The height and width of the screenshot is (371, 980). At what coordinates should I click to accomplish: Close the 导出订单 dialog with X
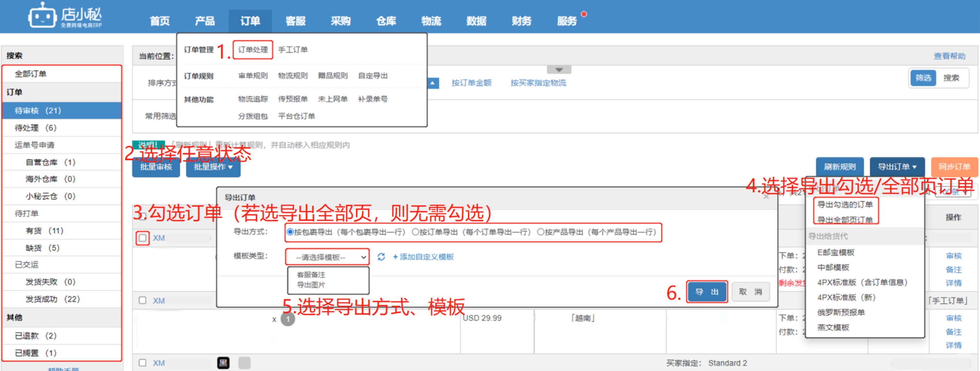pyautogui.click(x=766, y=197)
